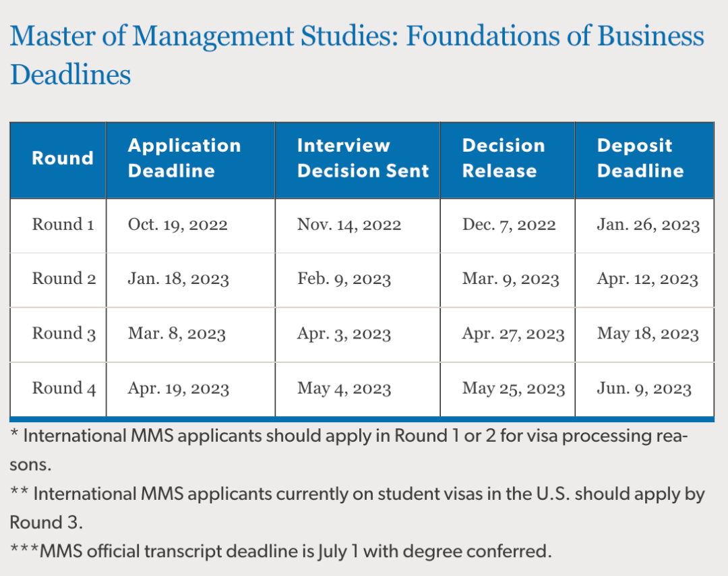Click the Oct. 19, 2022 application deadline
This screenshot has height=576, width=728.
[178, 225]
